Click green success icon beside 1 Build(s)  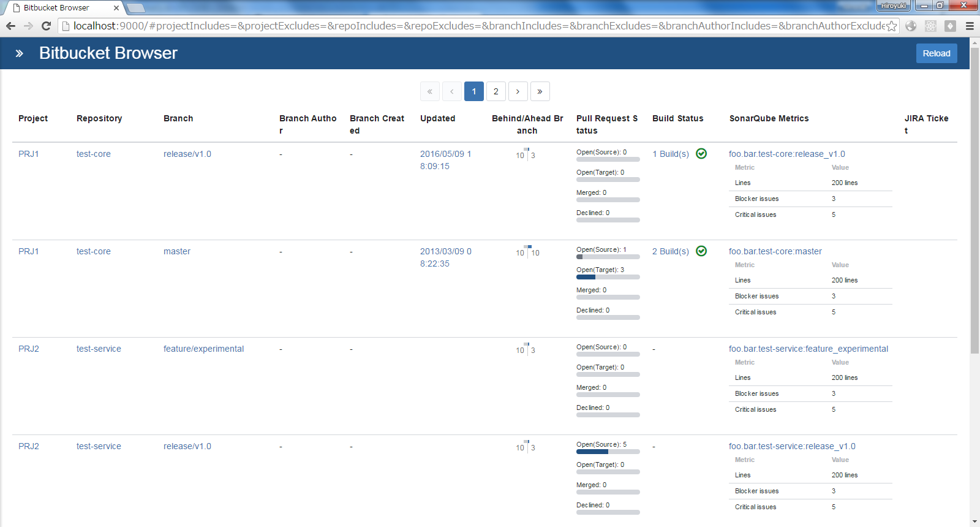(701, 154)
